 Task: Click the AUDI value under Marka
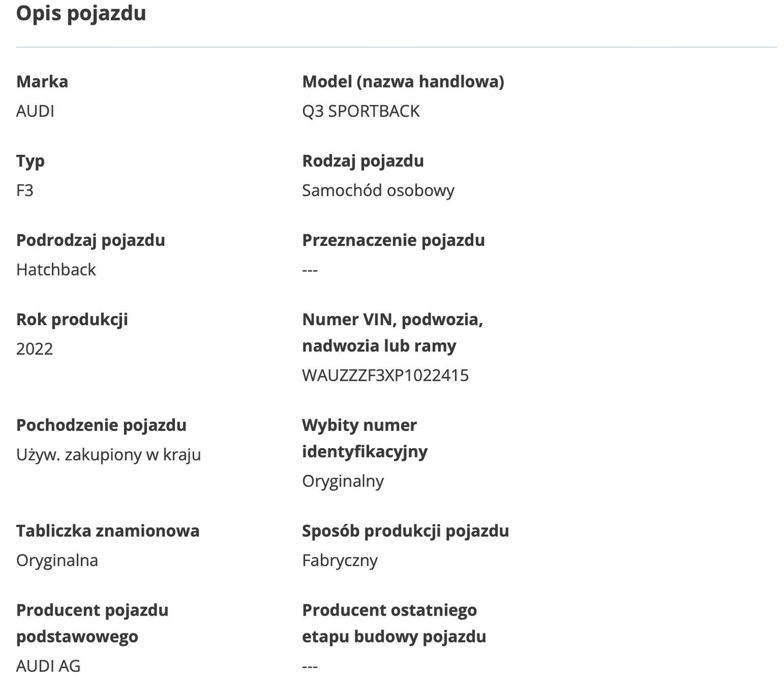point(35,111)
